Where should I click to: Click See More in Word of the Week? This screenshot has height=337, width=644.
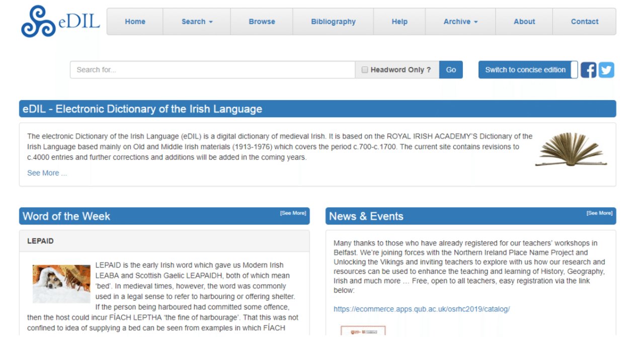pyautogui.click(x=293, y=213)
